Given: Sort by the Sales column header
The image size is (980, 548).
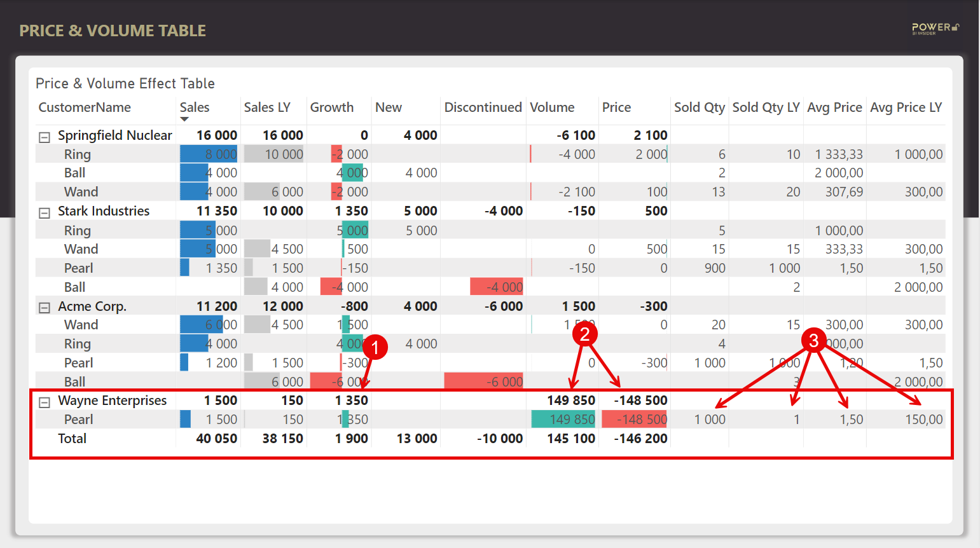Looking at the screenshot, I should coord(195,107).
